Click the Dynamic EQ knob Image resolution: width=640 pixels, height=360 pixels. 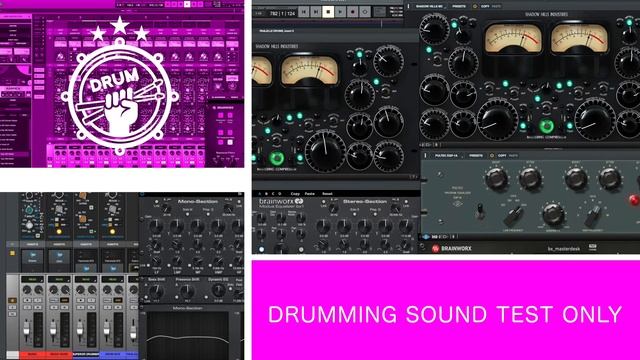pos(218,291)
